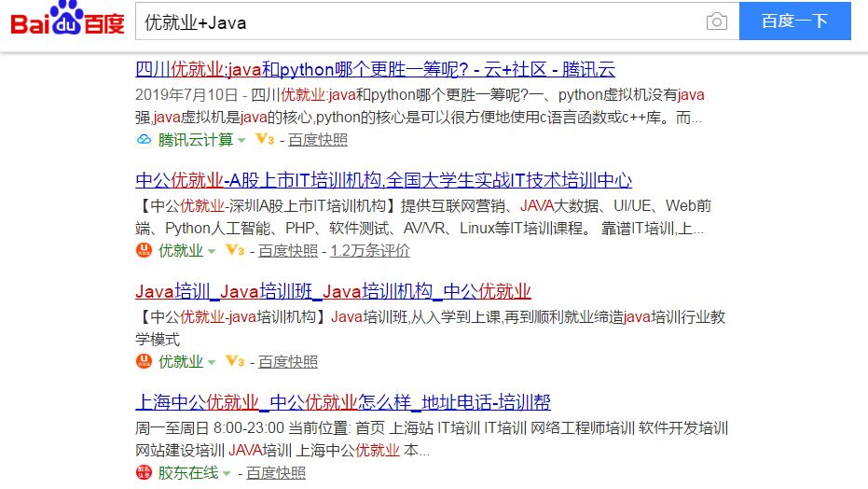Open 百度快照 for the 腾讯云 result
Screen dimensions: 868x489
pos(318,140)
